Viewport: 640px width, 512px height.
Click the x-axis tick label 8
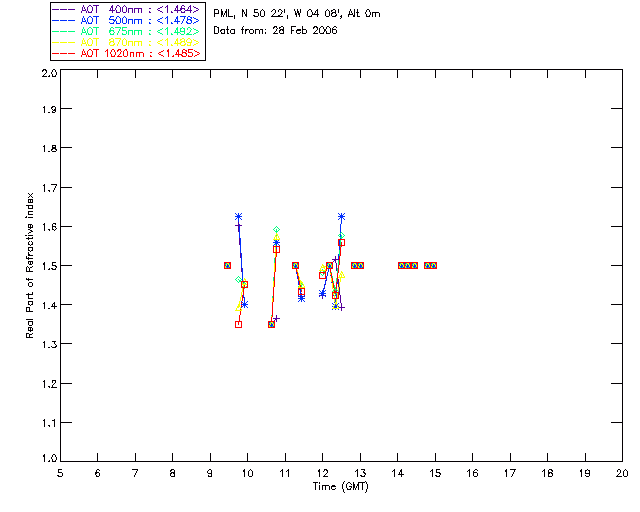[173, 473]
